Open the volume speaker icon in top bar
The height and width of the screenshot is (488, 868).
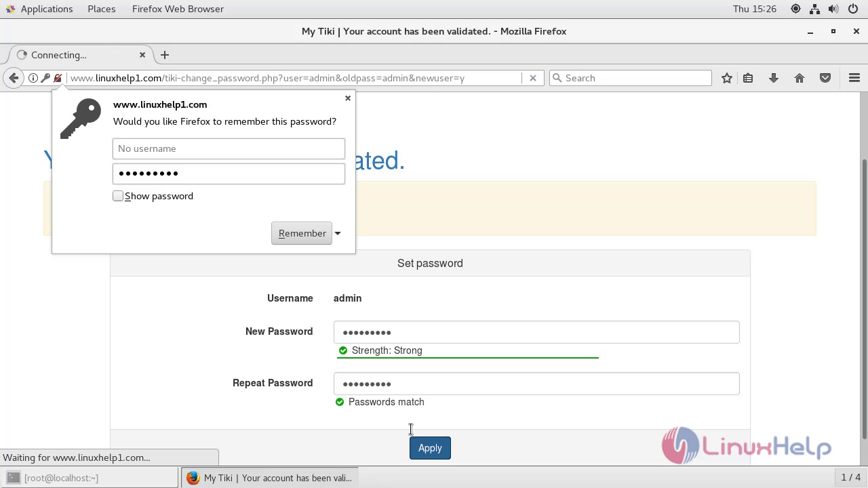coord(833,9)
